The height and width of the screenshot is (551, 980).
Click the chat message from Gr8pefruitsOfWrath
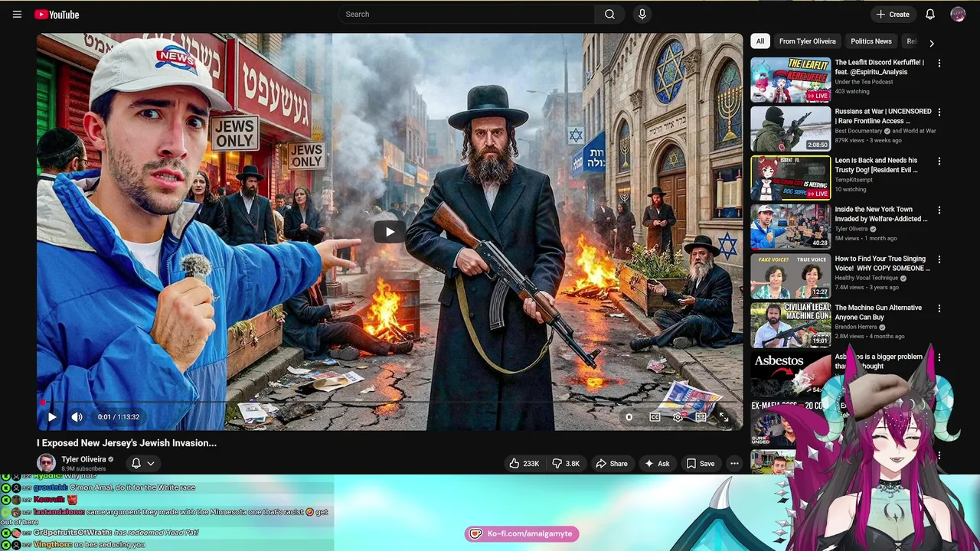(100, 532)
